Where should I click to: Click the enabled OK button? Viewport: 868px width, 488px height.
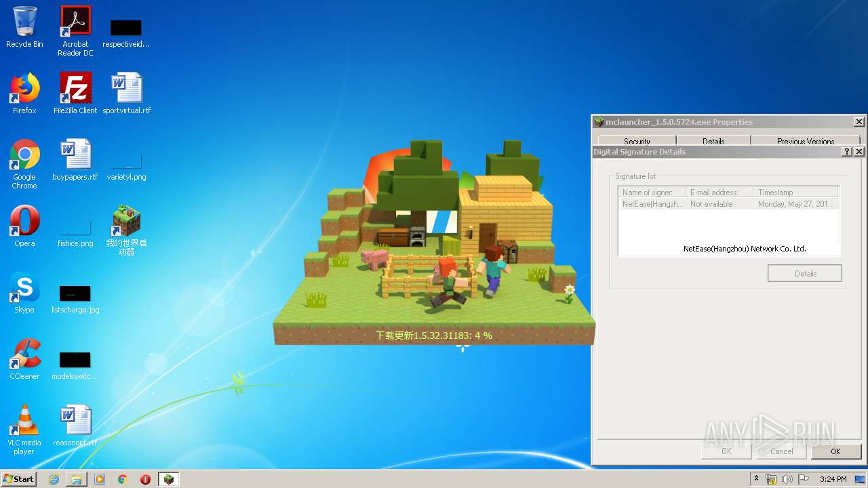835,451
